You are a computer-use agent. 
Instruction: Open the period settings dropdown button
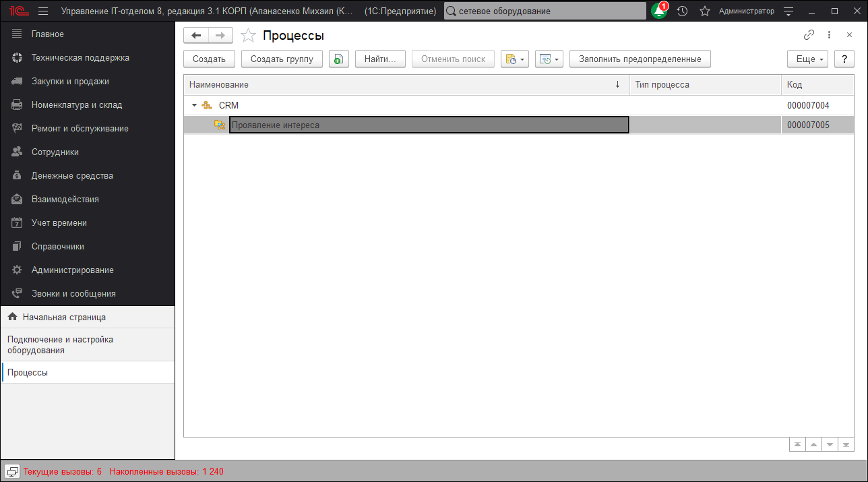pyautogui.click(x=514, y=59)
